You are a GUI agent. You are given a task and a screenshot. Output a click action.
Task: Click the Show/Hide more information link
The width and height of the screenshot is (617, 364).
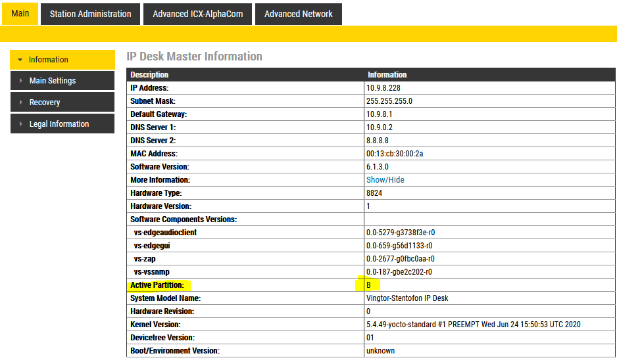tap(385, 180)
